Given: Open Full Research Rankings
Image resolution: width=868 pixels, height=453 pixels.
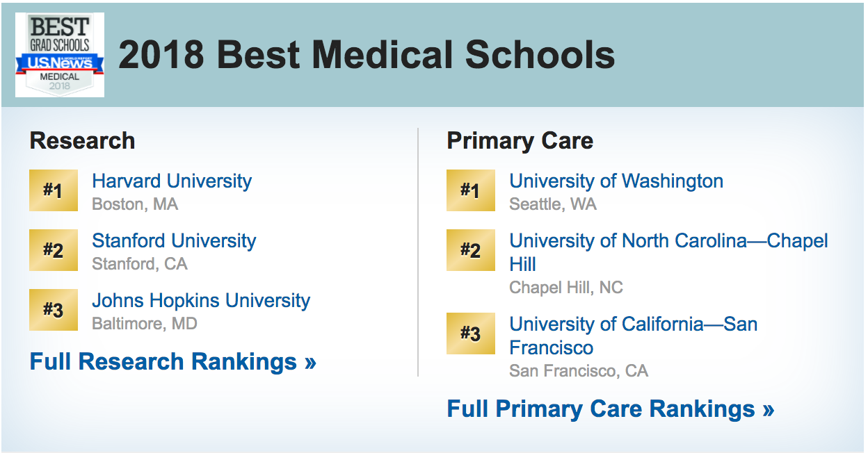Looking at the screenshot, I should pyautogui.click(x=173, y=362).
